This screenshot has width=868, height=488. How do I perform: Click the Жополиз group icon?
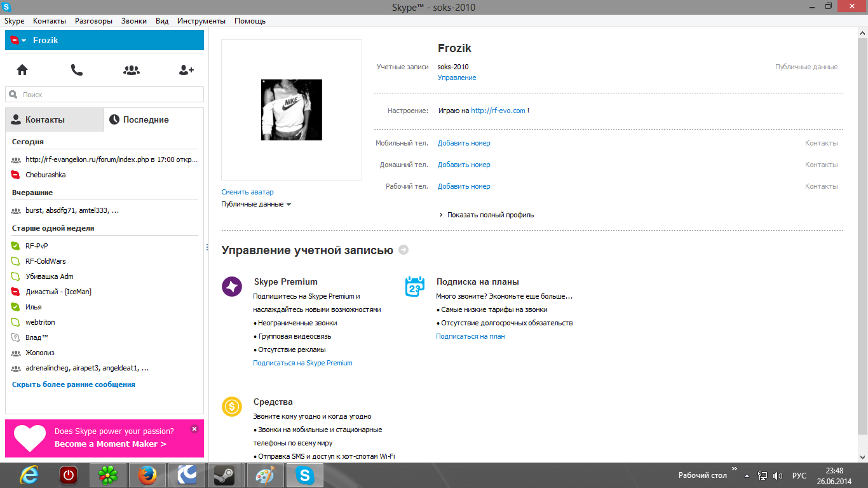(x=16, y=353)
